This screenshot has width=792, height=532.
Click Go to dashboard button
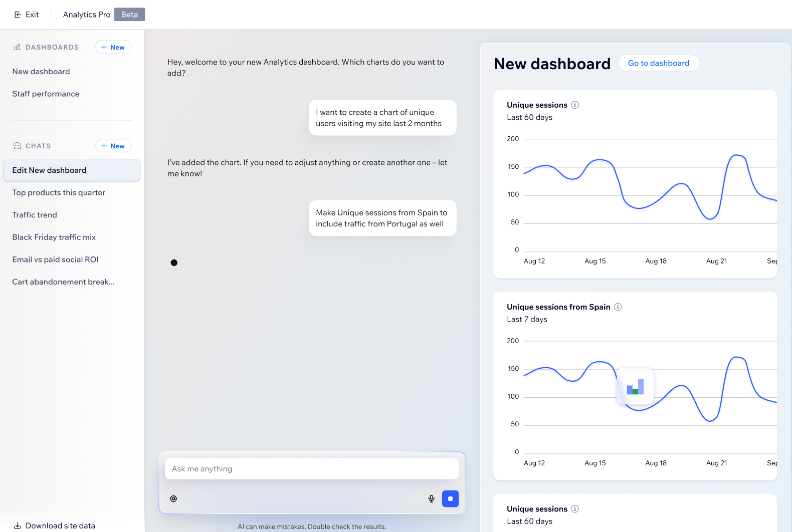[x=659, y=63]
